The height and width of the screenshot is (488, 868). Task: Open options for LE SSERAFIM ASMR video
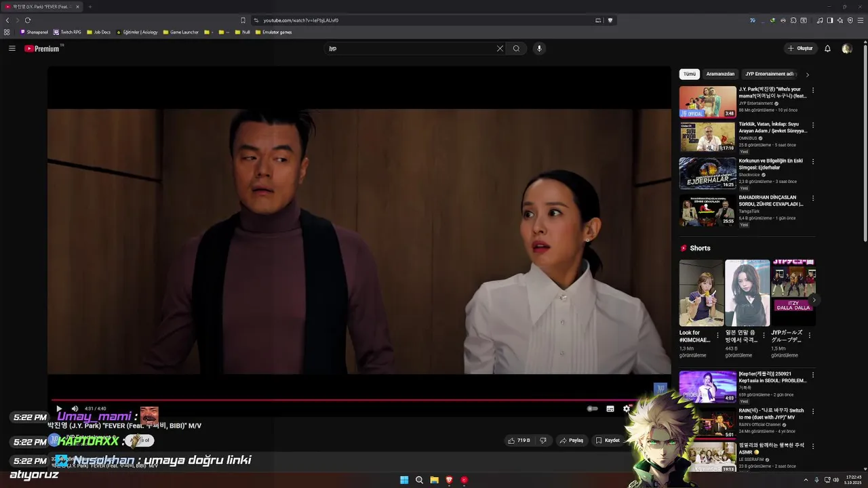[x=813, y=447]
